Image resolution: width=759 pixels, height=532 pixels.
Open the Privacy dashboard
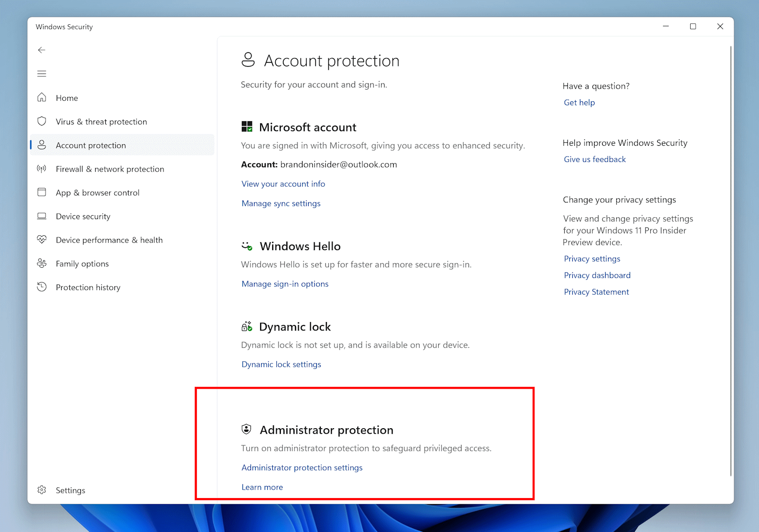point(597,275)
